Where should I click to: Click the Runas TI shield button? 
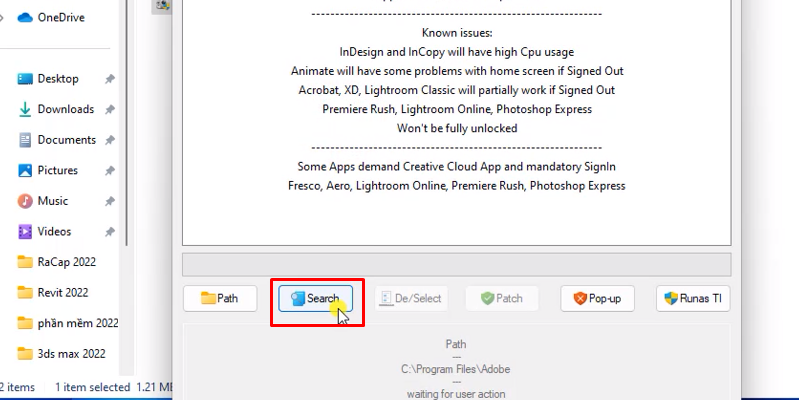point(693,299)
